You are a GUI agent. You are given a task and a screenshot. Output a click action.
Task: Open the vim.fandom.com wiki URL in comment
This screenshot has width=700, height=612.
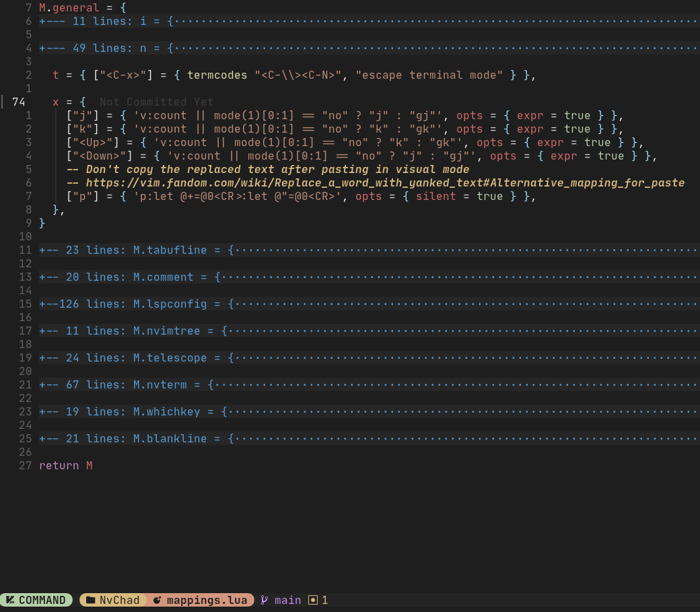(385, 182)
